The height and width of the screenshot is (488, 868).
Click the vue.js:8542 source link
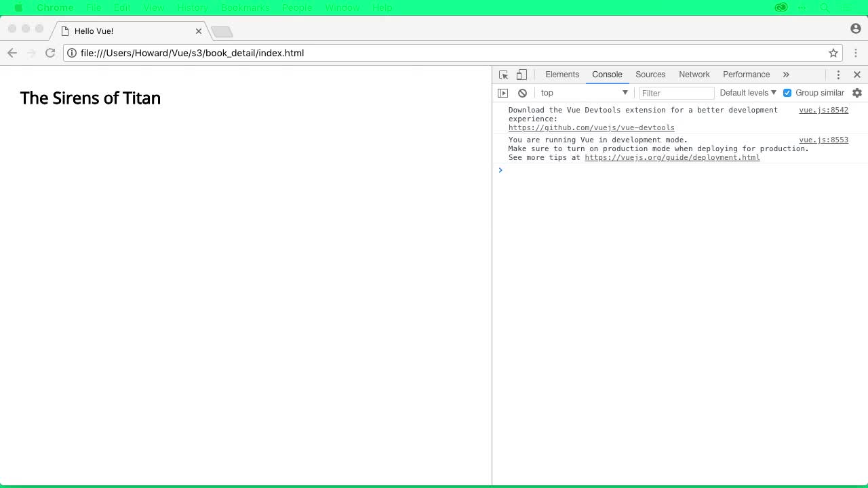[x=823, y=110]
